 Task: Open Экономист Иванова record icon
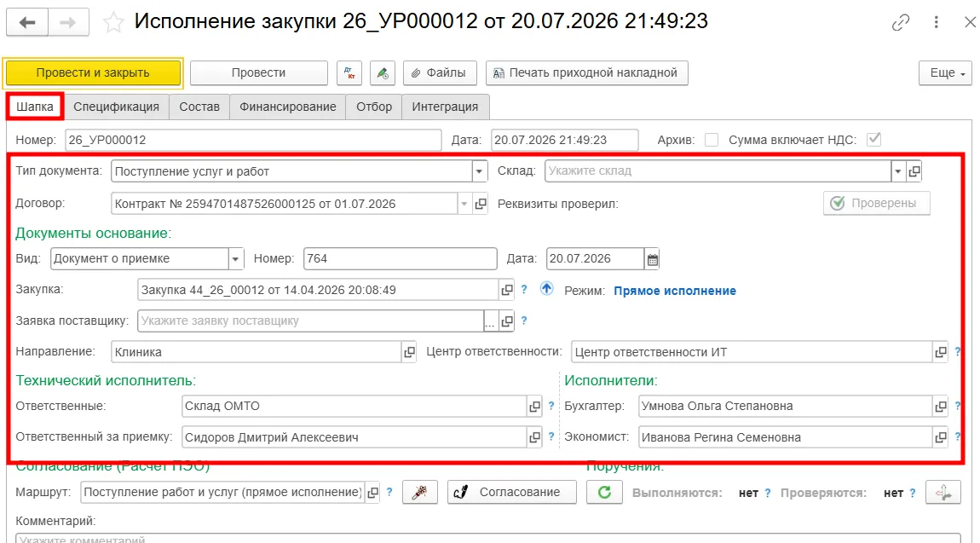pyautogui.click(x=941, y=437)
